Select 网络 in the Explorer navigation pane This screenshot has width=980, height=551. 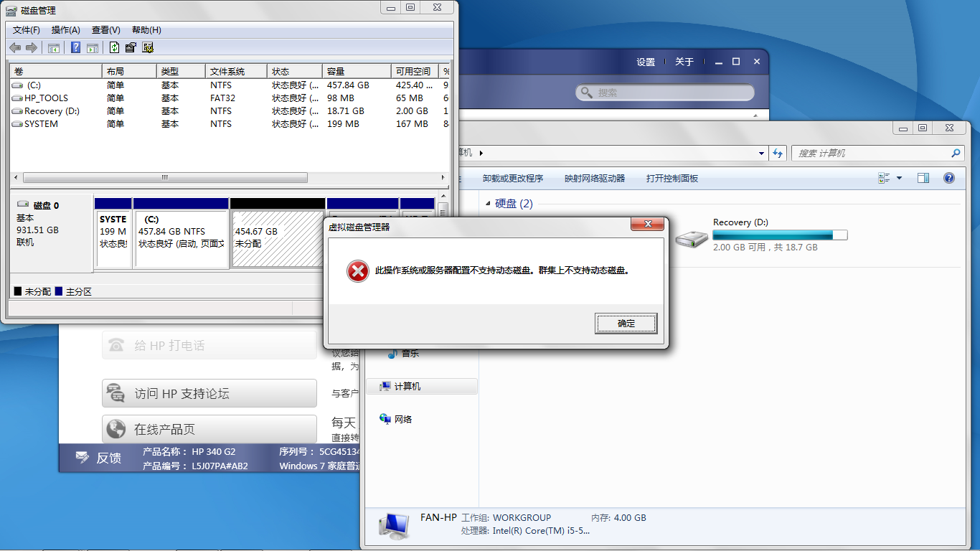click(397, 419)
